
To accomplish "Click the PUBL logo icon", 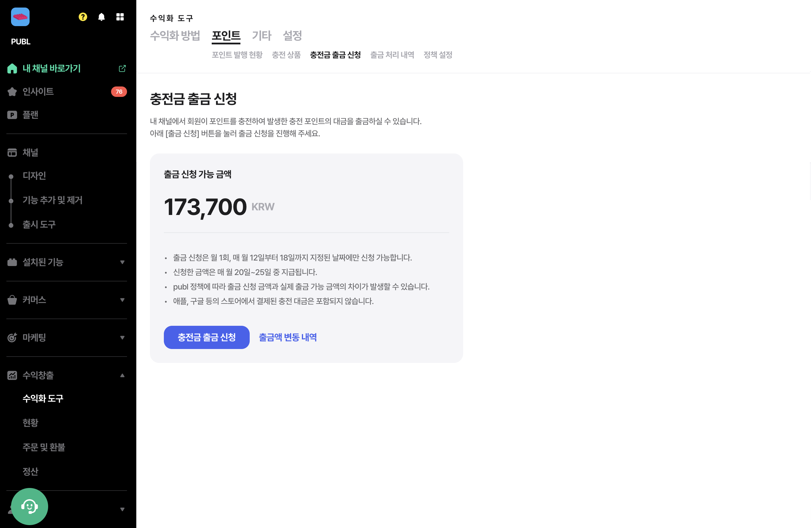I will pos(20,17).
